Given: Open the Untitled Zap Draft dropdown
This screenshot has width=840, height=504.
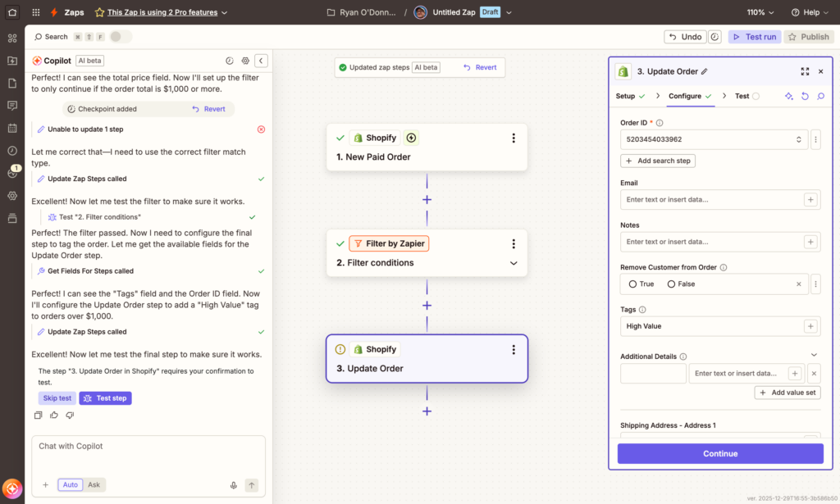Looking at the screenshot, I should (x=509, y=12).
